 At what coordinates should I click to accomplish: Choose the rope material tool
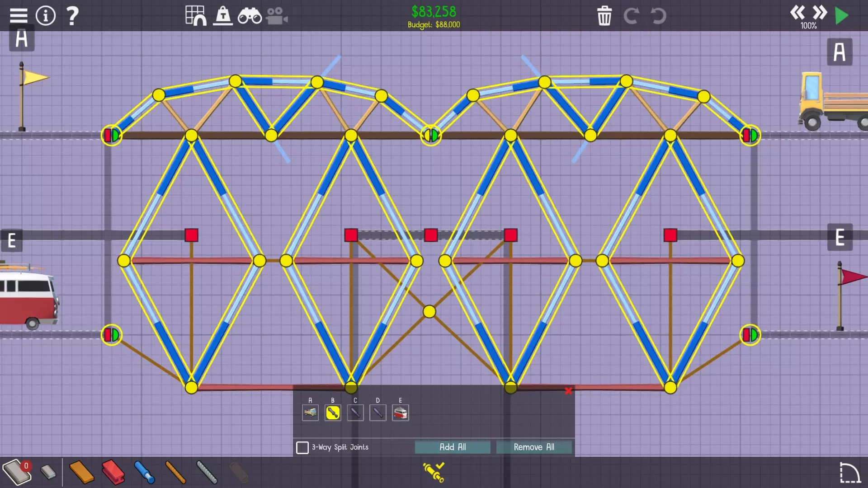[175, 473]
